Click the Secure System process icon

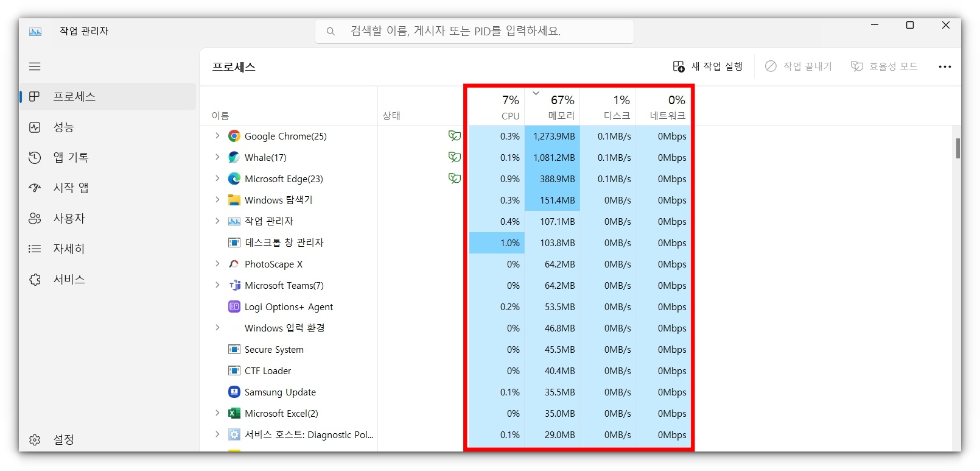234,349
